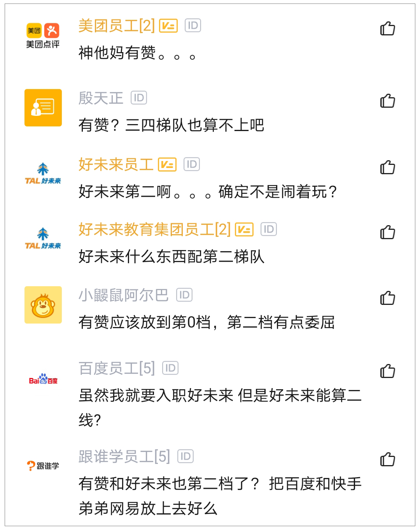Image resolution: width=420 pixels, height=532 pixels.
Task: Tap the 跟谁学 logo avatar
Action: 43,465
